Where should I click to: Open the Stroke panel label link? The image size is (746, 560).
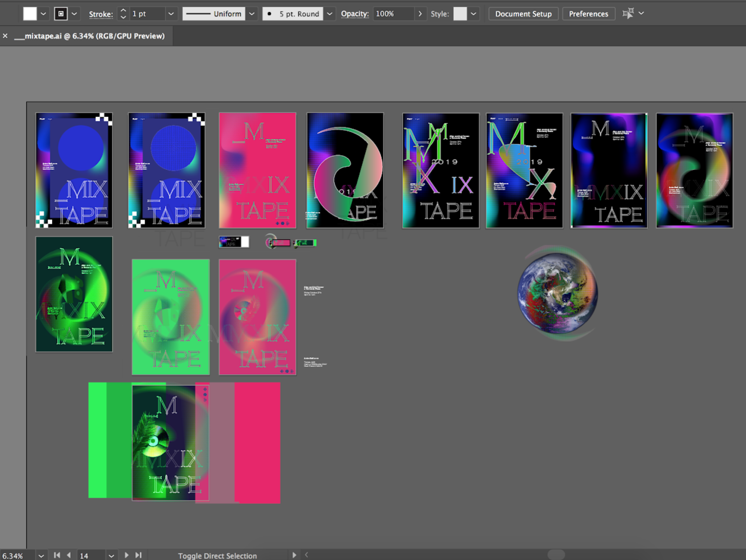click(x=101, y=14)
